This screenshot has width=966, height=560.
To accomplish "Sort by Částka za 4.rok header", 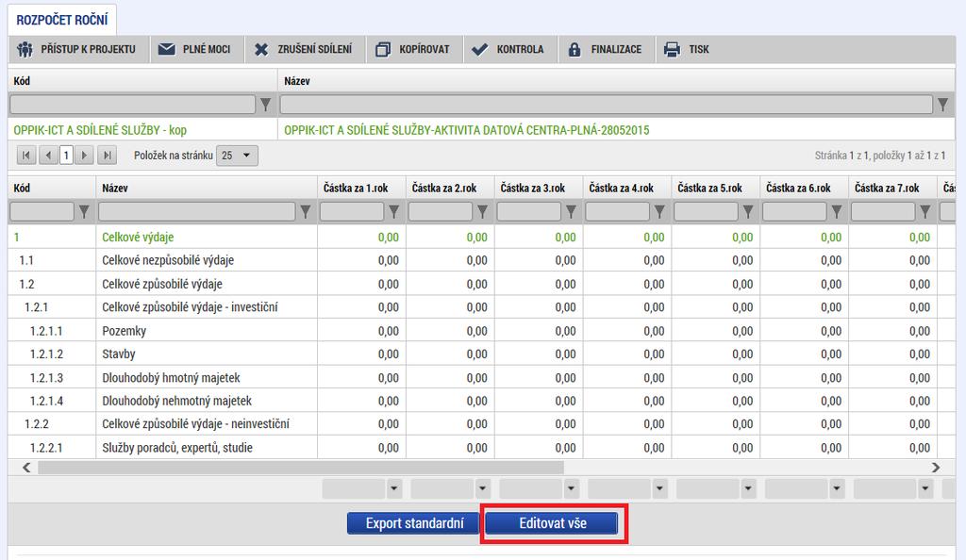I will click(x=621, y=189).
